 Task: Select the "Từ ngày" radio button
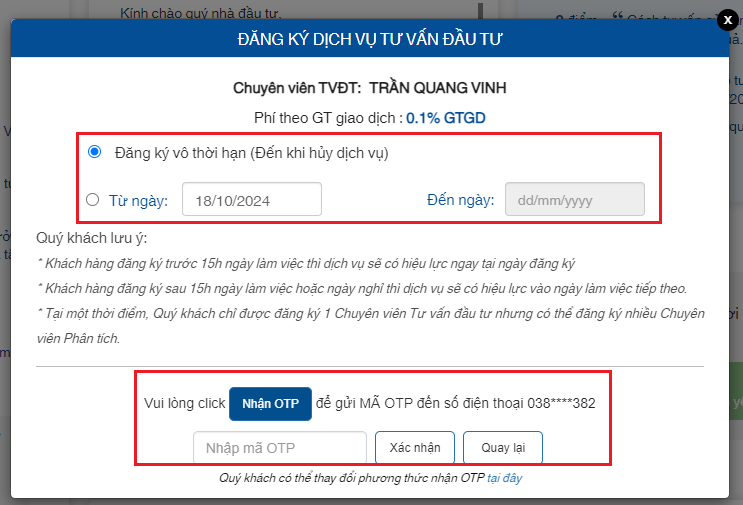pos(92,199)
